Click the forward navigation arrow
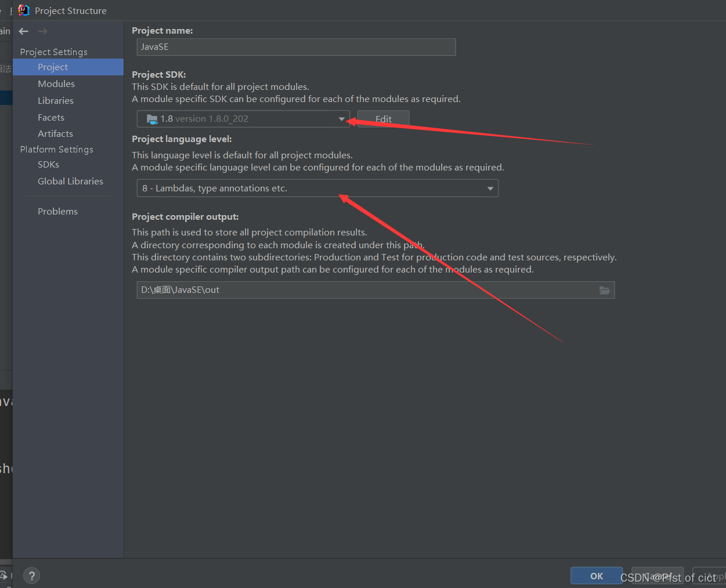This screenshot has height=588, width=726. (x=42, y=31)
